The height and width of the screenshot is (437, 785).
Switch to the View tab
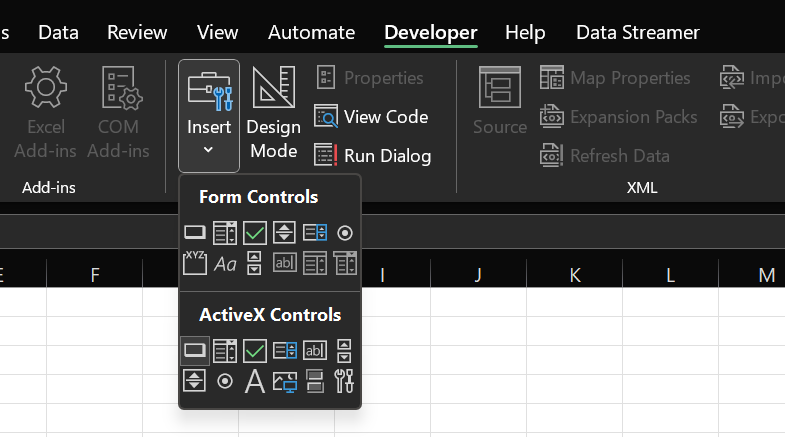pos(217,32)
